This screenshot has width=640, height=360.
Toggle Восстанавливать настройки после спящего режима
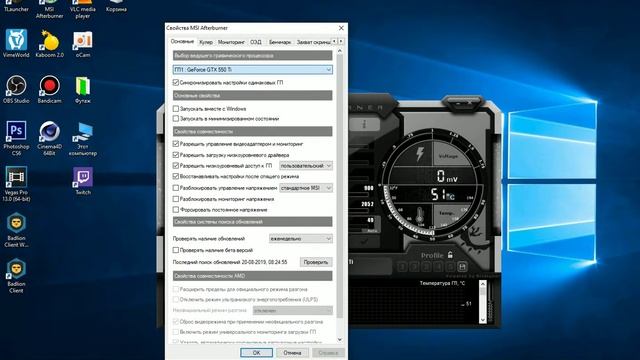(x=176, y=176)
